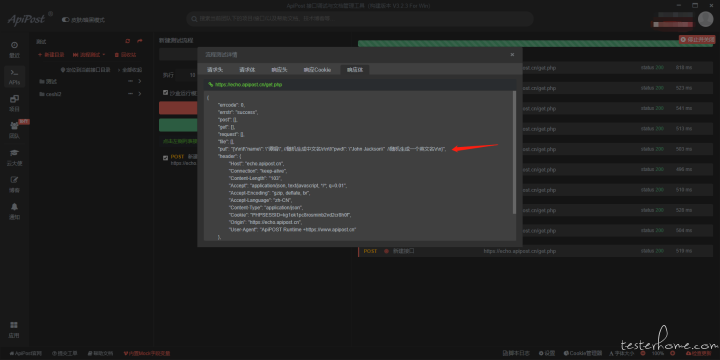Click the red button in flow test panel

click(x=178, y=108)
